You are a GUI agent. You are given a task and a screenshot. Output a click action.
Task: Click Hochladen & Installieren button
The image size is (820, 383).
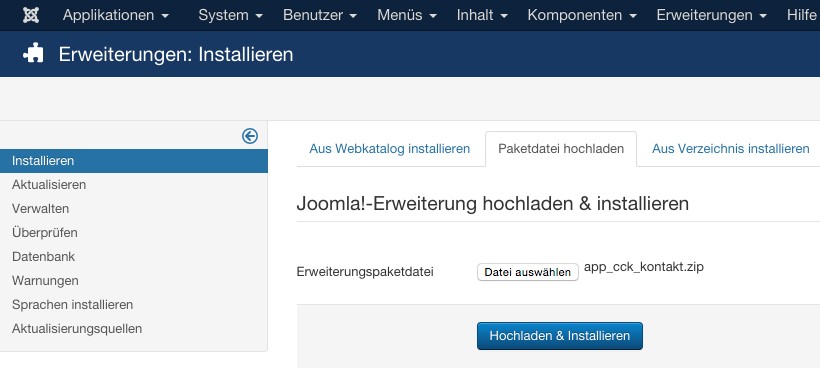(560, 335)
